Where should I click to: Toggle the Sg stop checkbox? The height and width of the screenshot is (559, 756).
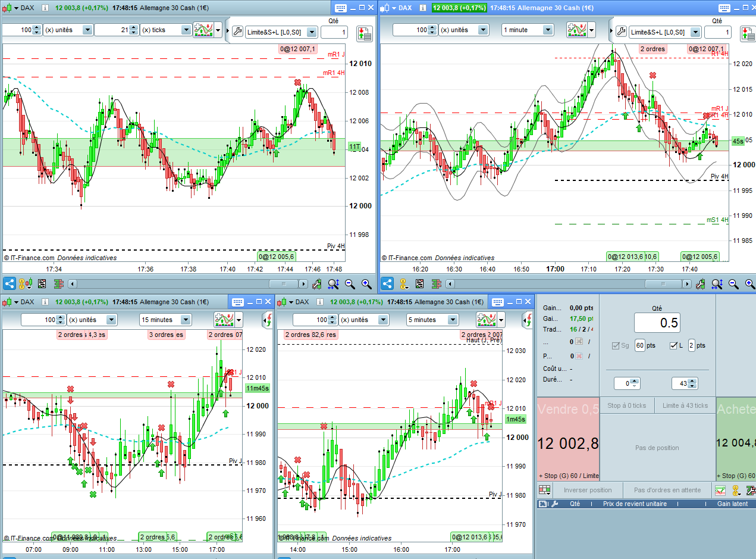tap(616, 345)
